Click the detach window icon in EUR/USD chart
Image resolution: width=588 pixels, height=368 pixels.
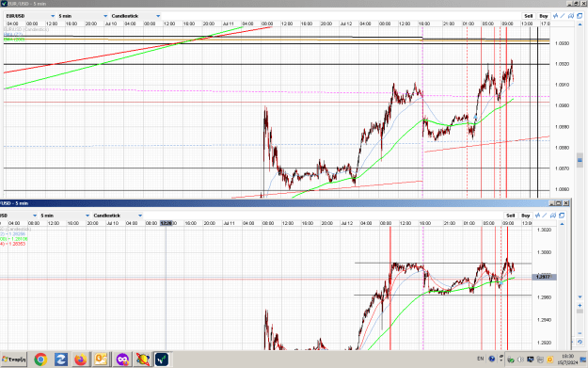pos(580,16)
